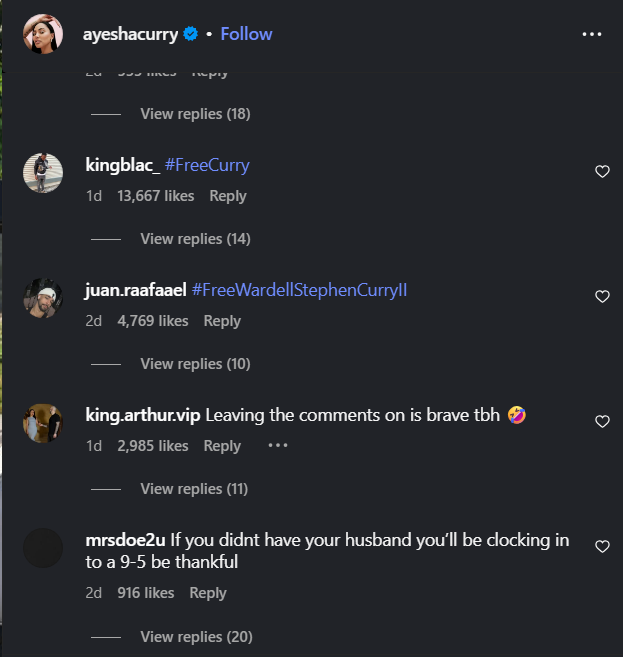Like king.arthur.vip's comment with heart
This screenshot has height=657, width=623.
pyautogui.click(x=602, y=422)
